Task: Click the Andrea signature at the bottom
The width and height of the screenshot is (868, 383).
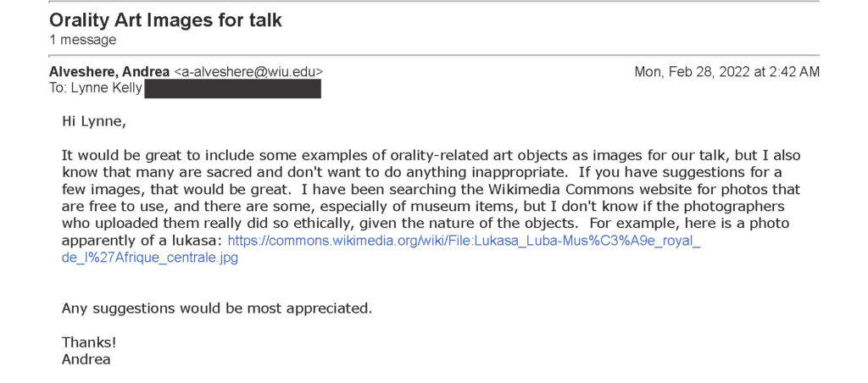Action: tap(86, 359)
